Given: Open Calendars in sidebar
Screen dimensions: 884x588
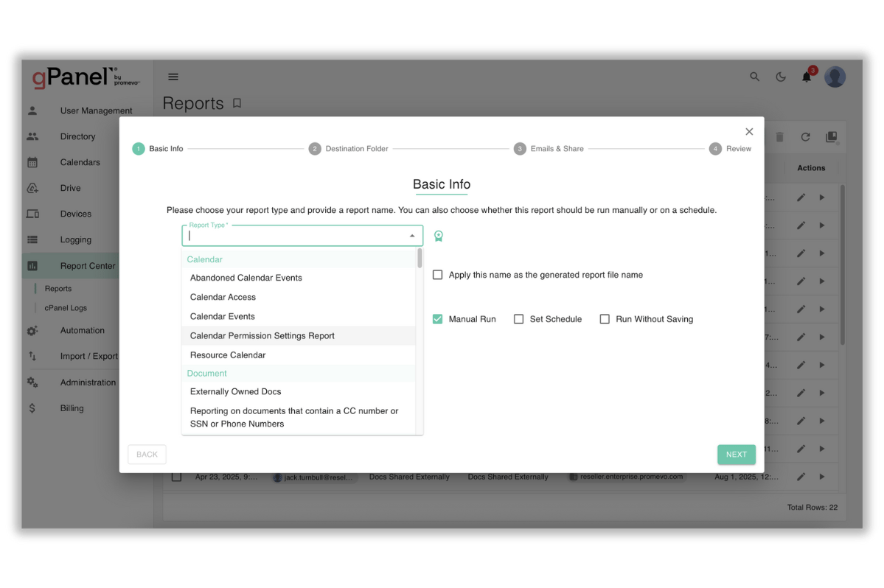Looking at the screenshot, I should 80,162.
